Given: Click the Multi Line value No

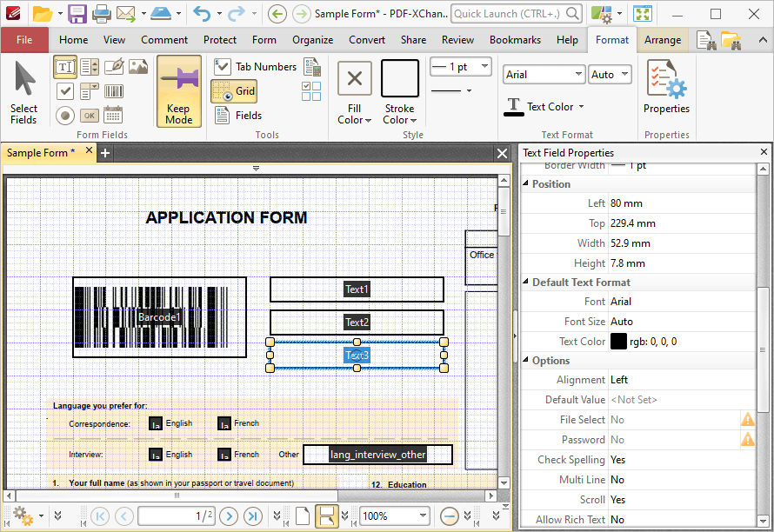Looking at the screenshot, I should [617, 480].
